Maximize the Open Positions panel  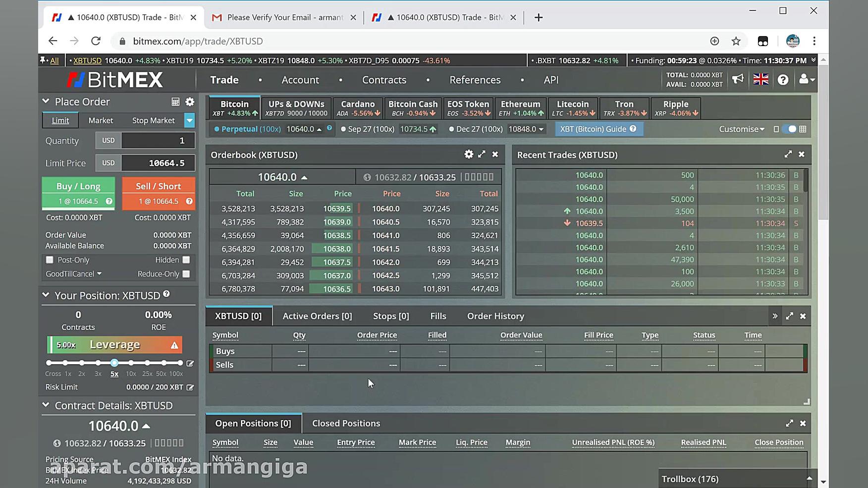[x=790, y=423]
